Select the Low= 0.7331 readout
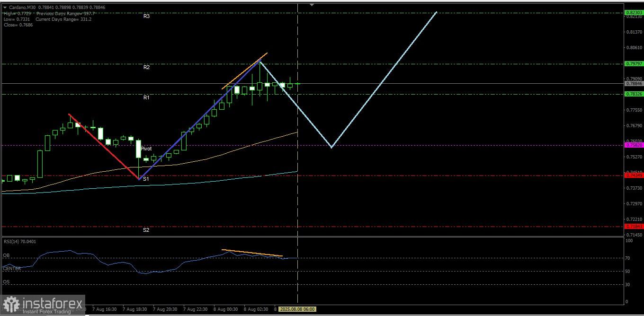Viewport: 644px width, 316px height. pos(17,19)
